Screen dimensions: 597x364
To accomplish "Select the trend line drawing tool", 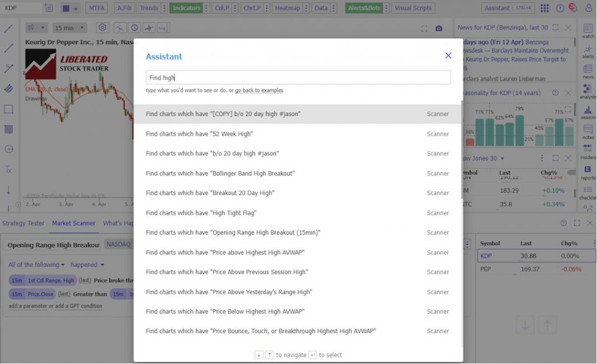I will point(8,29).
